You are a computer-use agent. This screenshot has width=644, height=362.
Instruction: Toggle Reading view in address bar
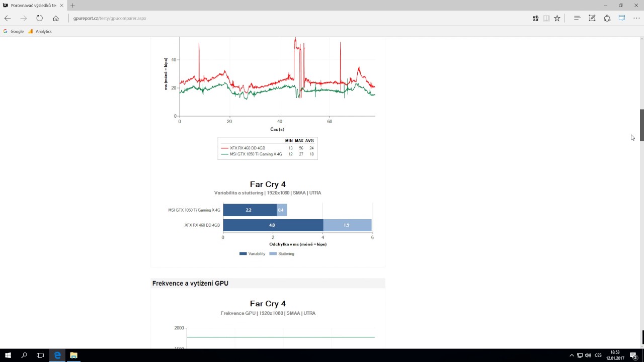pyautogui.click(x=546, y=18)
